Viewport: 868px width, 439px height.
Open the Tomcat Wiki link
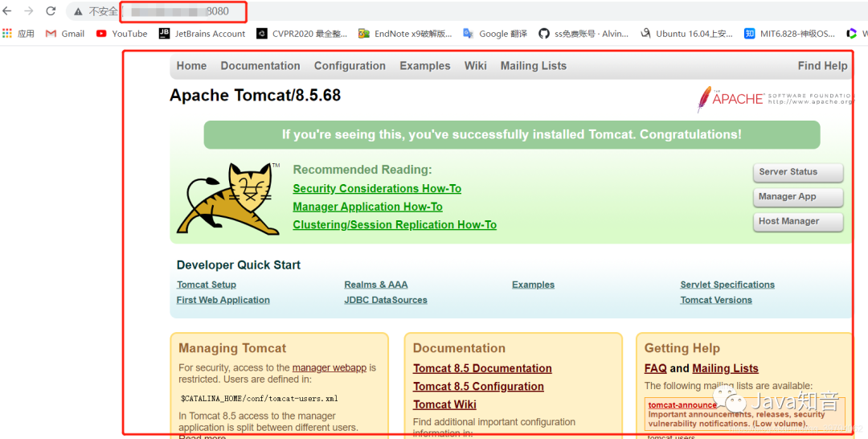444,404
